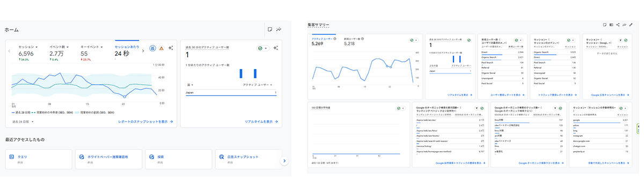Expand the セッション metric dropdown
644x193 pixels.
tap(28, 47)
